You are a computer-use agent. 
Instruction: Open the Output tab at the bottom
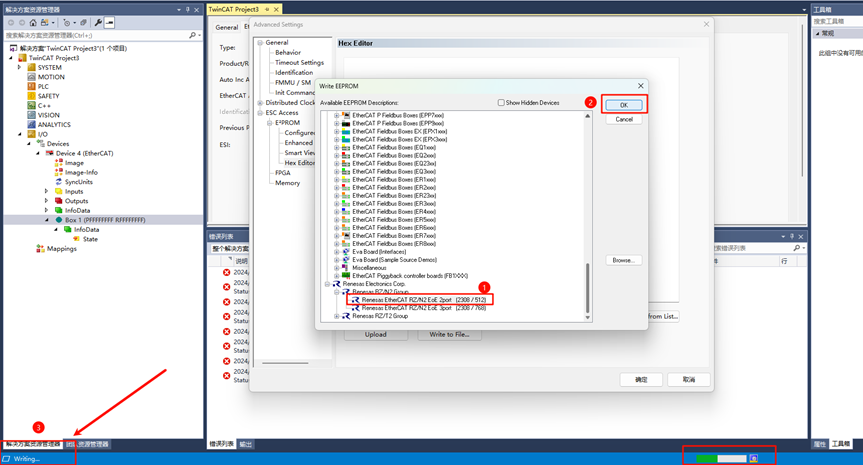click(245, 444)
